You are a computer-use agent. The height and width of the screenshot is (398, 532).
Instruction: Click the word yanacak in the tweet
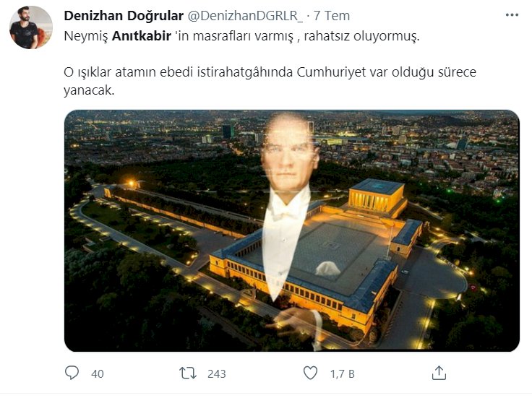click(87, 90)
